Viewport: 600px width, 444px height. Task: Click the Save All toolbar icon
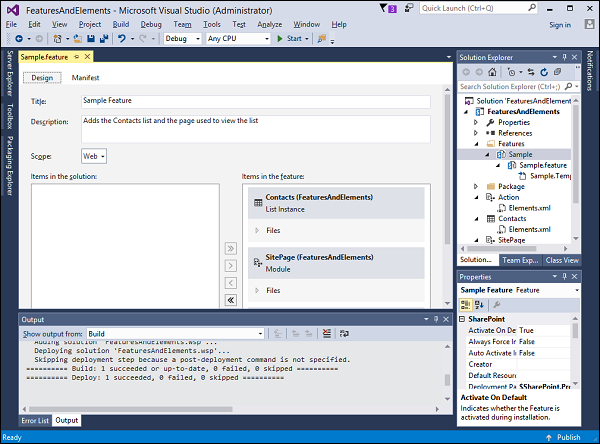point(104,39)
